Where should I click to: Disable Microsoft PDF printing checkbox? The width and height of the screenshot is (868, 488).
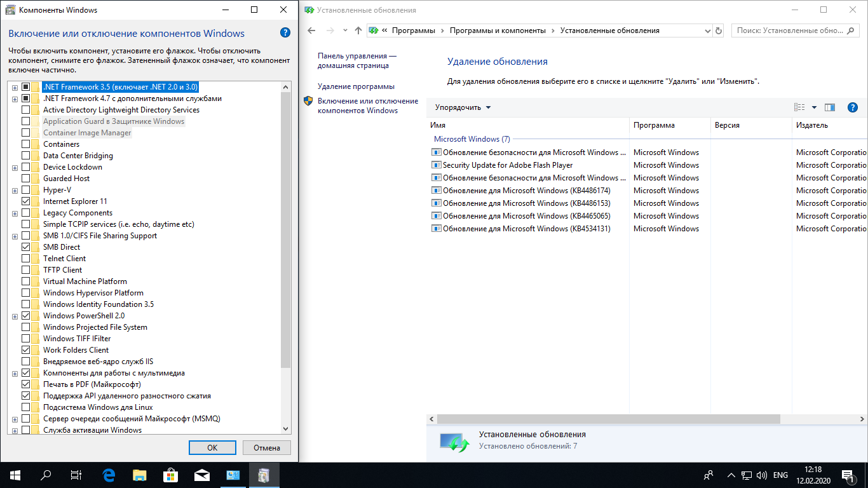point(25,384)
